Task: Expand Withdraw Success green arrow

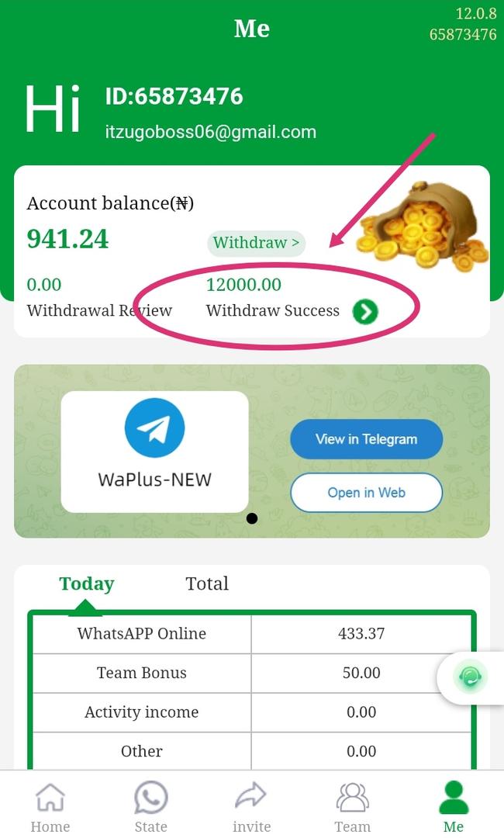Action: click(x=365, y=312)
